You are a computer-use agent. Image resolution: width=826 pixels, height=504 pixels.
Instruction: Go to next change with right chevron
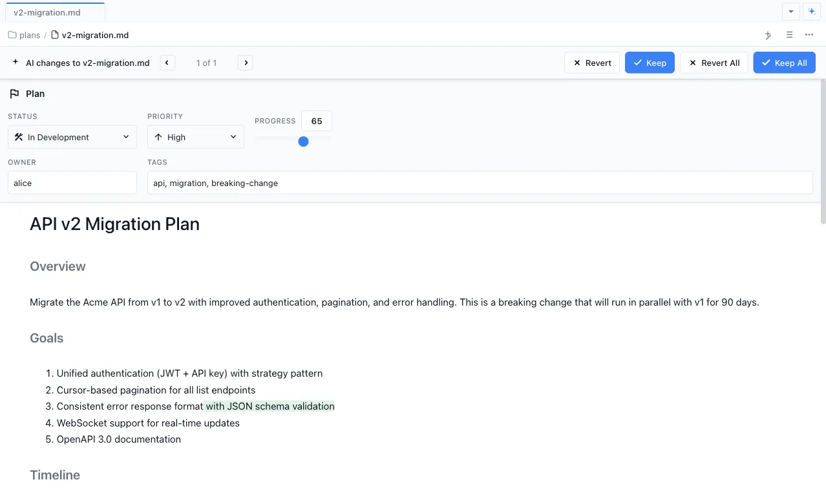245,63
